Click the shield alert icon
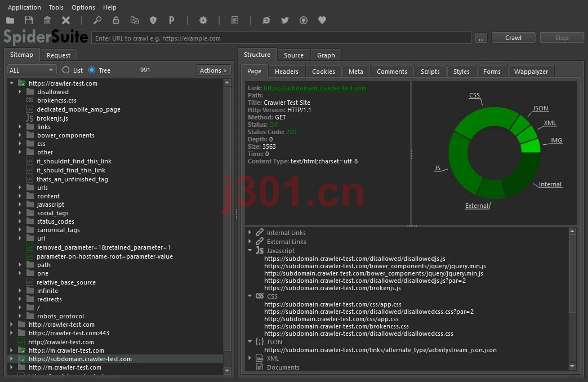 153,20
